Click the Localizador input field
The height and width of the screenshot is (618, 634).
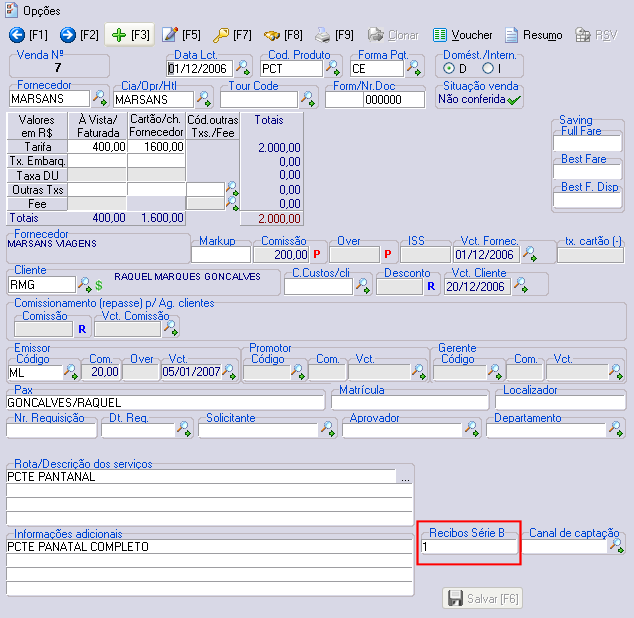(560, 403)
